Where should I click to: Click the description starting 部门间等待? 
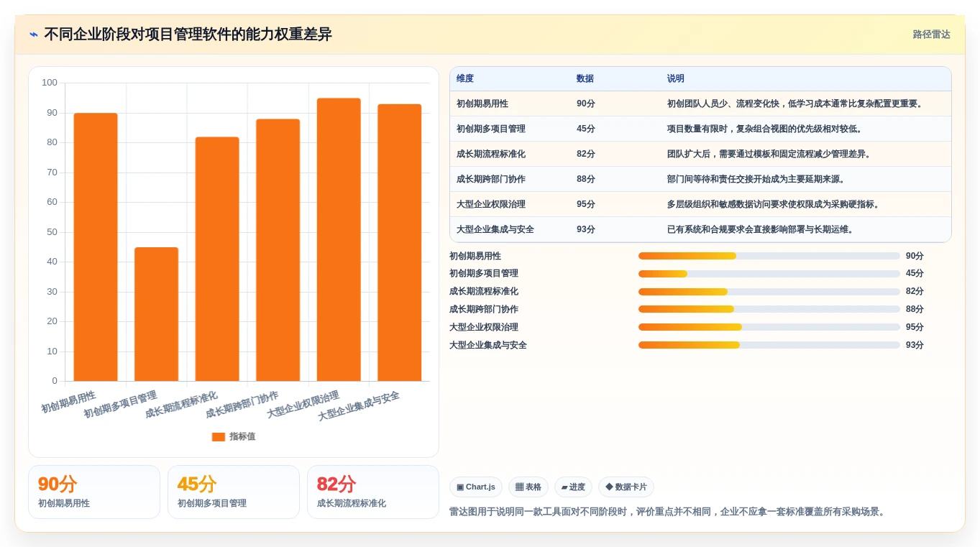(x=756, y=179)
